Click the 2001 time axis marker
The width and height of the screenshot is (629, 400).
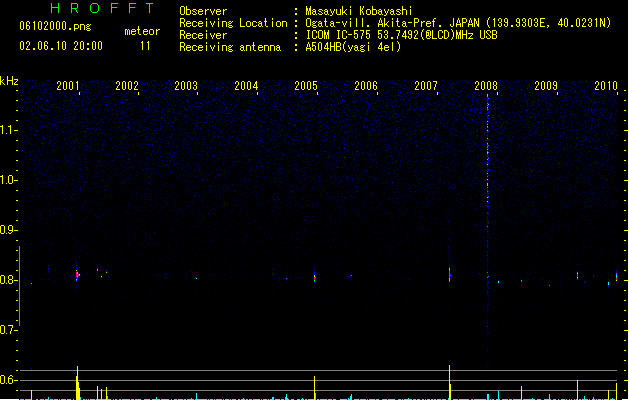68,85
